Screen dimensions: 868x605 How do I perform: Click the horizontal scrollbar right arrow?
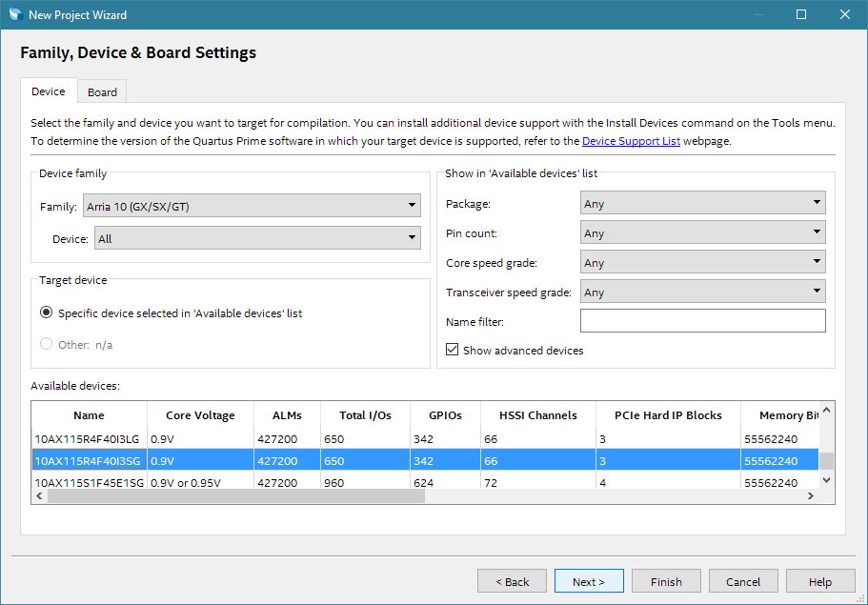(811, 496)
